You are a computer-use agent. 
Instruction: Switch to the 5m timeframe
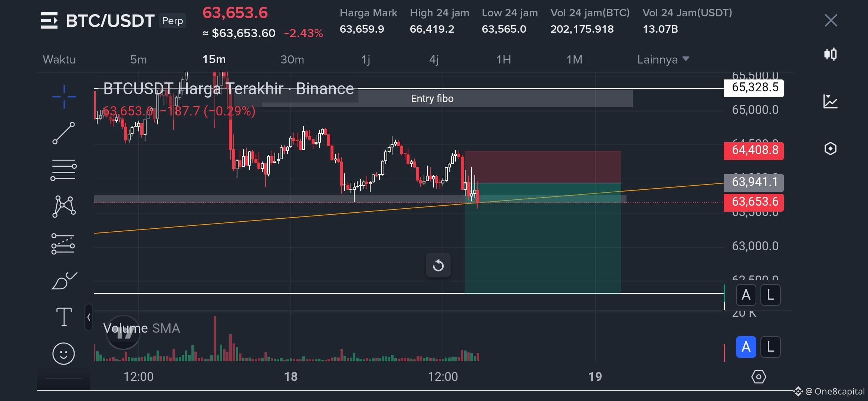(138, 59)
